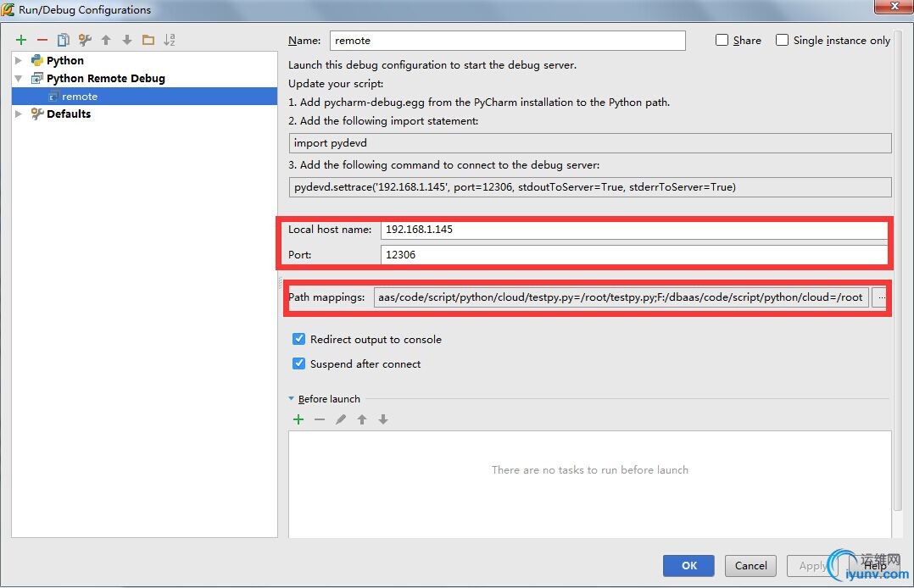Click the Defaults wrench icon in the tree

point(37,114)
